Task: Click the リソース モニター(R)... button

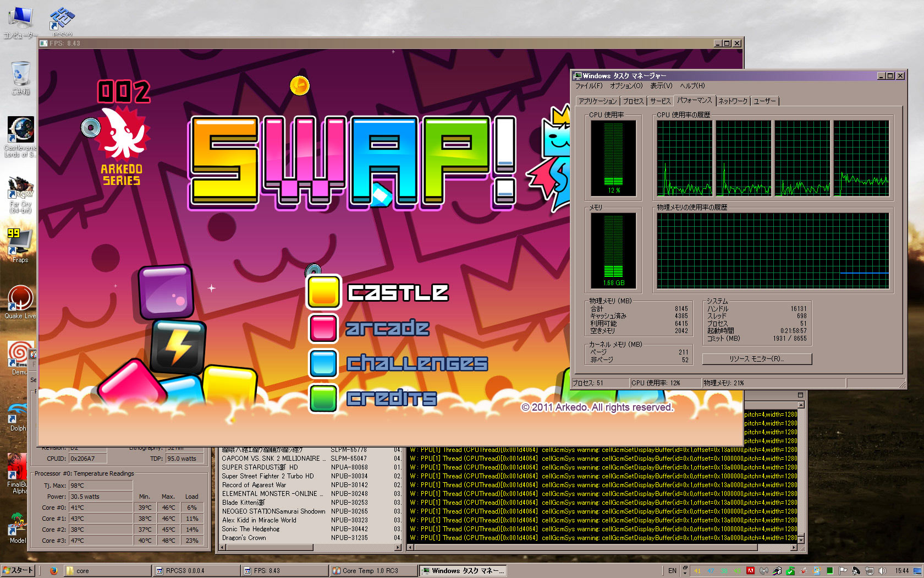Action: click(x=757, y=359)
